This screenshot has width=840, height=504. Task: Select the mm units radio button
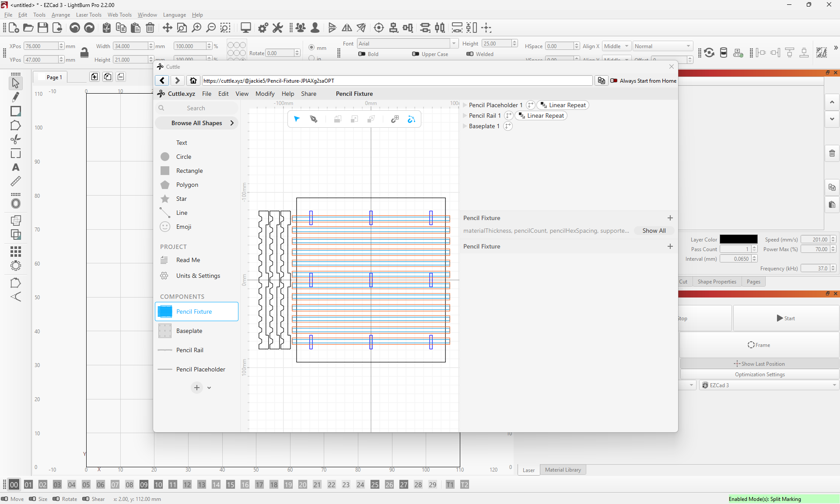(311, 47)
